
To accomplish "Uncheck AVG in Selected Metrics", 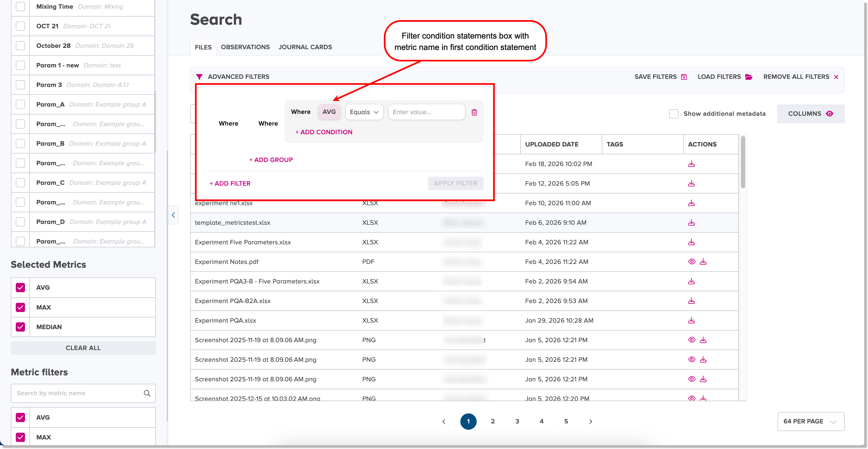I will [x=21, y=288].
